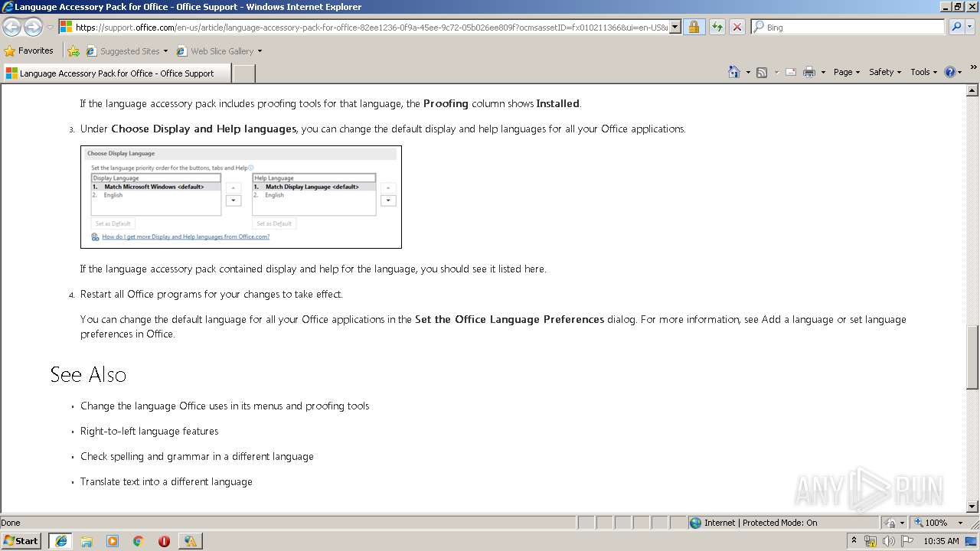Image resolution: width=980 pixels, height=551 pixels.
Task: Click the Action Center flag tray icon
Action: [906, 541]
